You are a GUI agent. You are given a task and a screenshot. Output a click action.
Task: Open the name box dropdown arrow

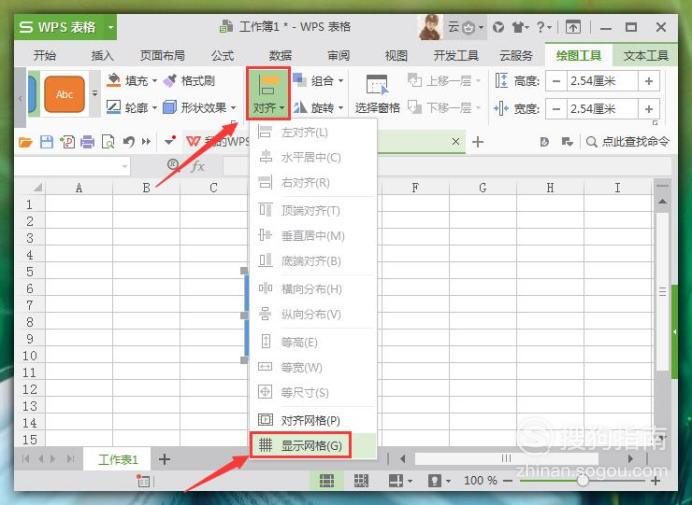125,166
